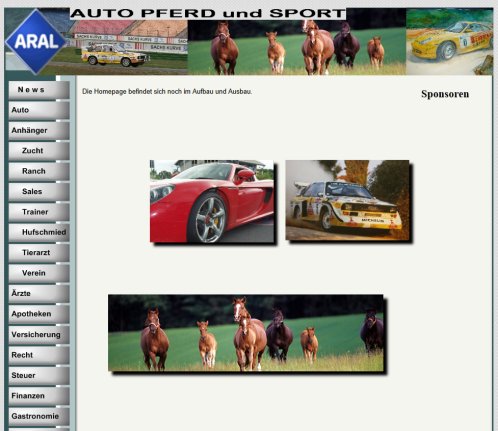Click the wide running horses photo
Image resolution: width=498 pixels, height=431 pixels.
tap(246, 333)
